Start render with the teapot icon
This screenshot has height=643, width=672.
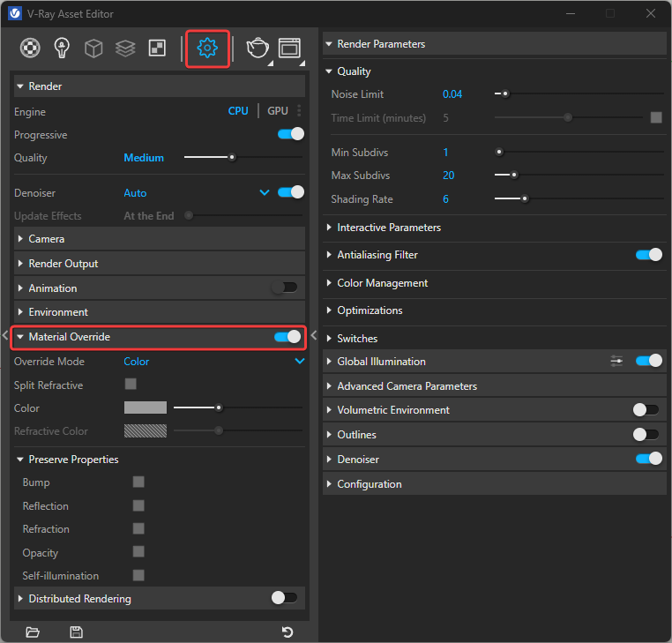(x=258, y=49)
